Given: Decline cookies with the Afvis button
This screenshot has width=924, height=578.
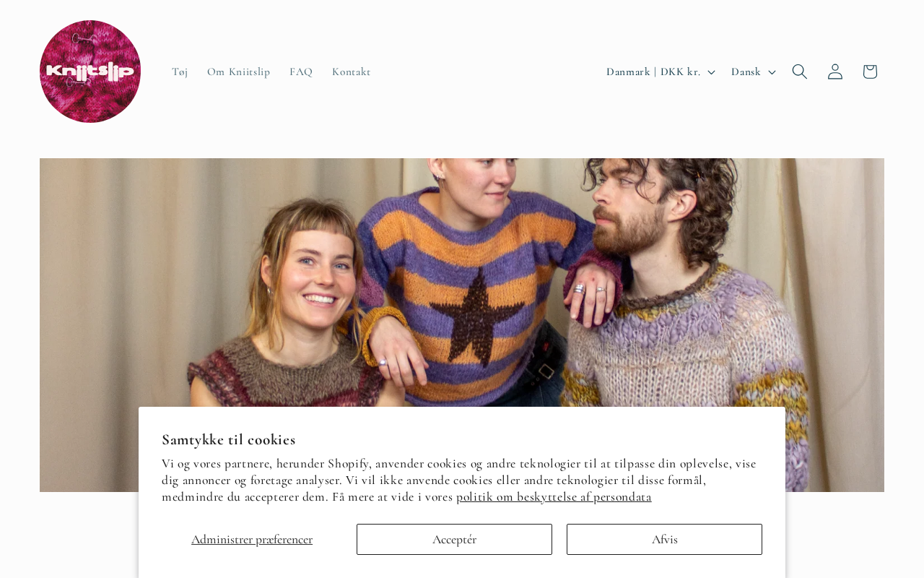Looking at the screenshot, I should click(x=664, y=539).
